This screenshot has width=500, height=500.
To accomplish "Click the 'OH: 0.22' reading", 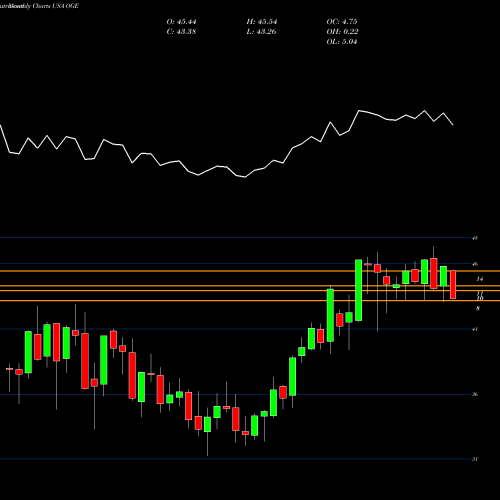I will [x=342, y=32].
